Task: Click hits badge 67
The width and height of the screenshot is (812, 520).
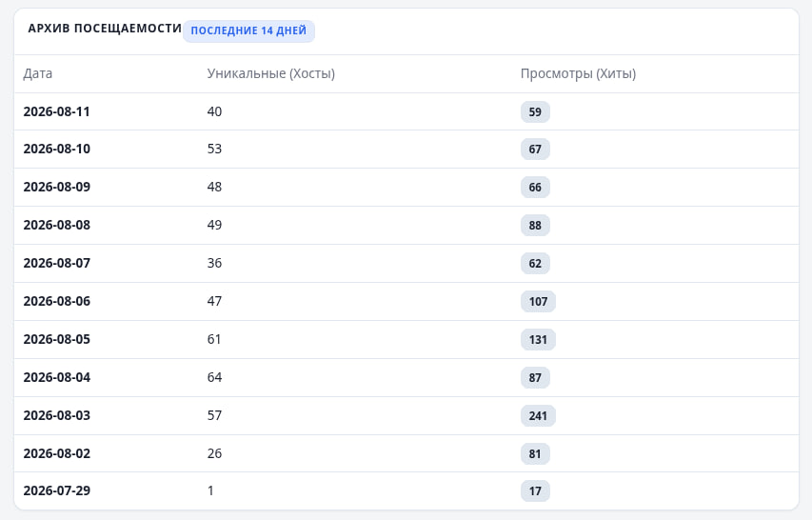Action: pyautogui.click(x=535, y=150)
